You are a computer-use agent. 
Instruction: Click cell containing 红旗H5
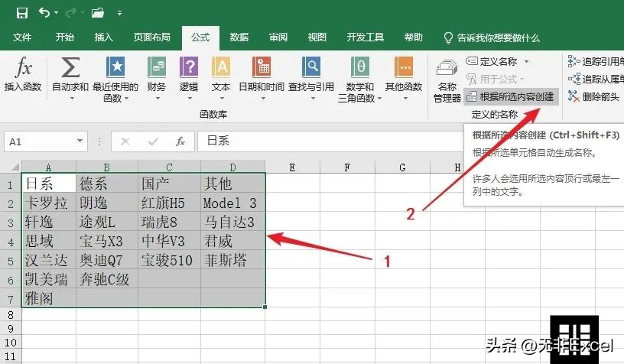click(x=169, y=203)
